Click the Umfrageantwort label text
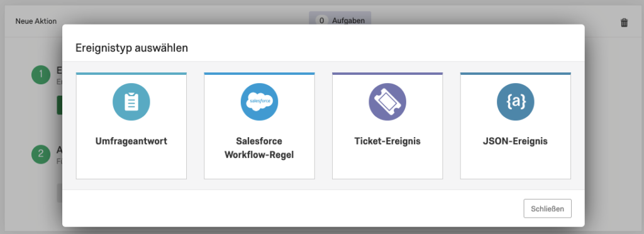The height and width of the screenshot is (234, 644). click(x=131, y=142)
